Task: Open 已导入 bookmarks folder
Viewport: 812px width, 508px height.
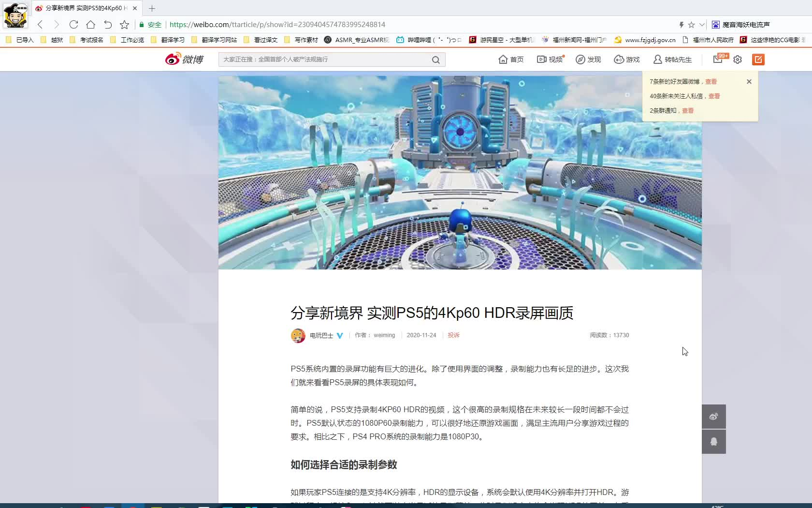Action: pyautogui.click(x=20, y=40)
